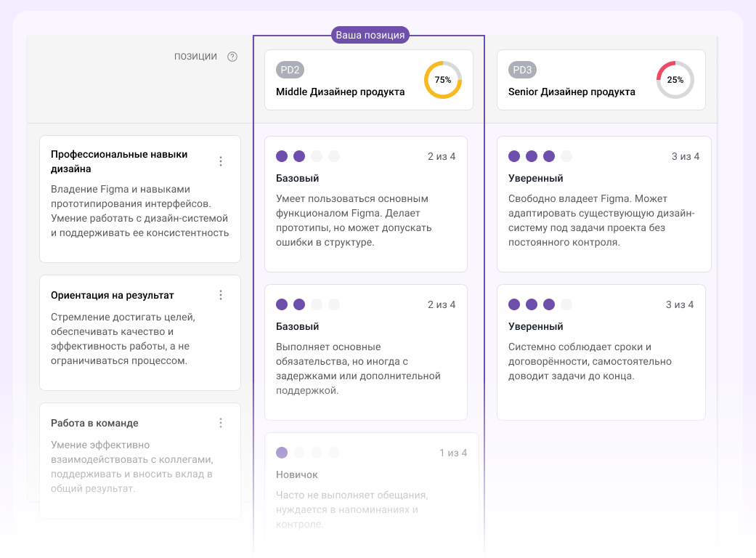Expand the Базовый competency card
This screenshot has width=756, height=558.
pyautogui.click(x=366, y=203)
